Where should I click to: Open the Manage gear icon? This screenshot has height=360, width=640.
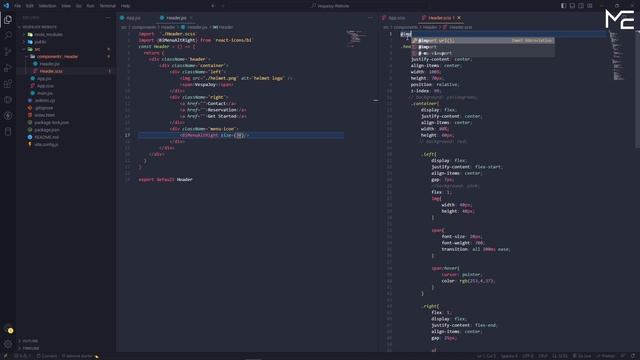point(8,344)
